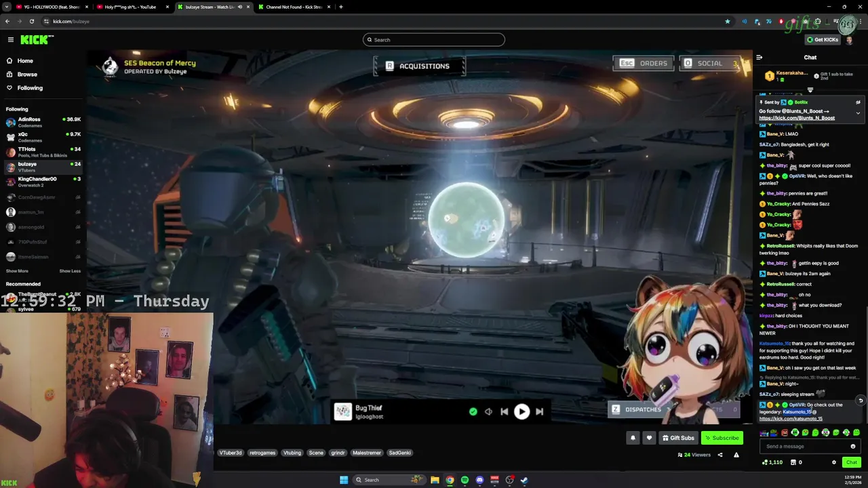The height and width of the screenshot is (488, 868).
Task: Open the tab search dropdown
Action: 7,7
